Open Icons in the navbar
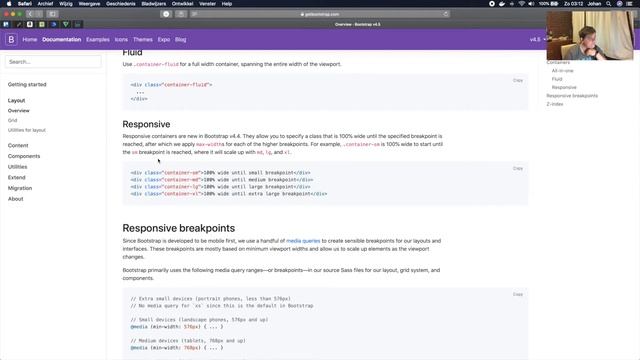Viewport: 640px width, 360px height. point(121,40)
